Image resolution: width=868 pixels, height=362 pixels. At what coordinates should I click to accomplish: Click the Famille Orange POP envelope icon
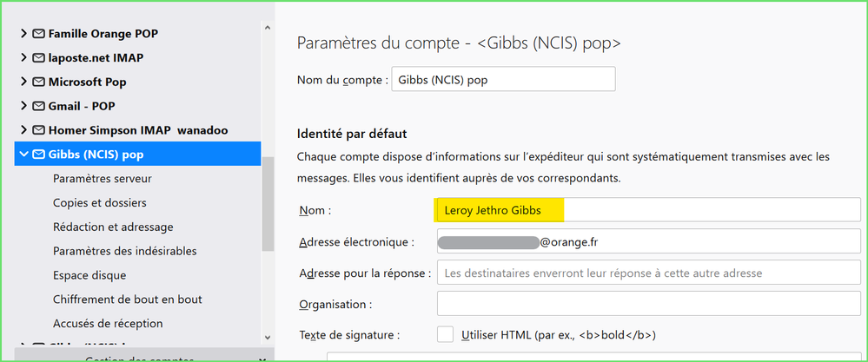point(38,34)
